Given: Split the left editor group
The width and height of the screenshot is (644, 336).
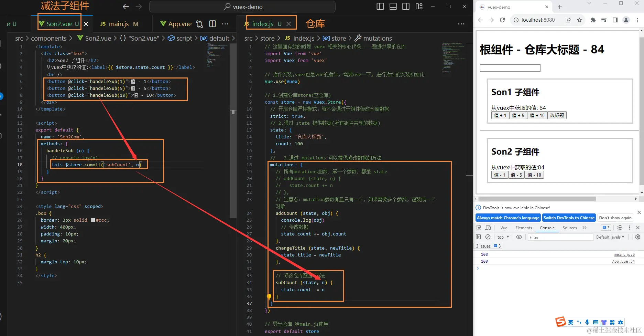Looking at the screenshot, I should coord(212,24).
